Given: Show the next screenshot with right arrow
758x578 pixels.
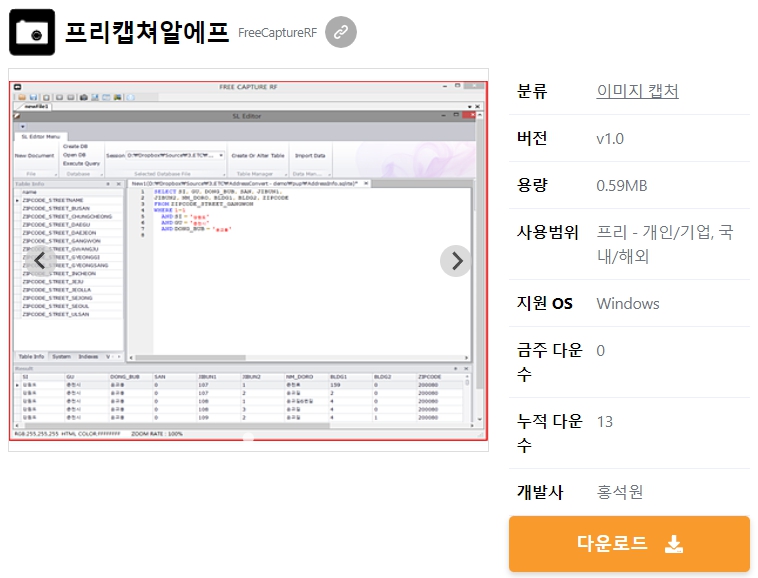Looking at the screenshot, I should (x=456, y=261).
